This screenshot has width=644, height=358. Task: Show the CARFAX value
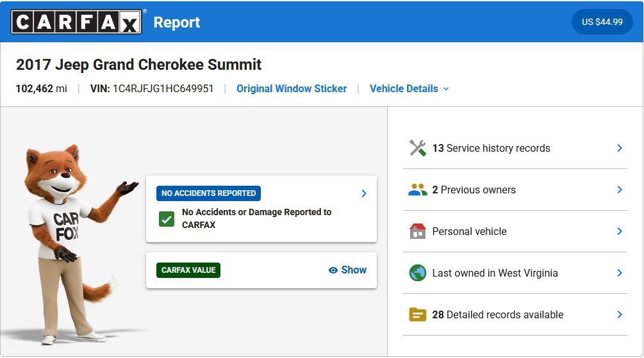click(347, 270)
